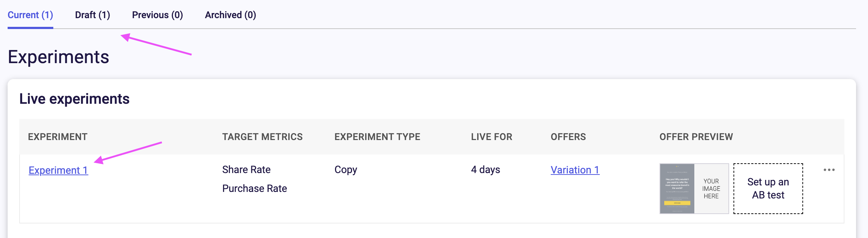Click the EXPERIMENT TYPE column header

point(377,137)
